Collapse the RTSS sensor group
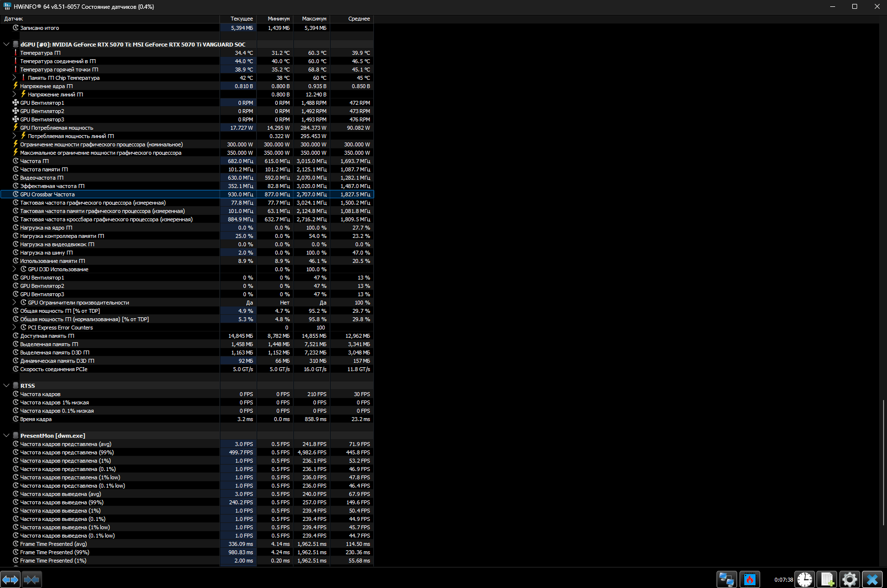 coord(6,386)
